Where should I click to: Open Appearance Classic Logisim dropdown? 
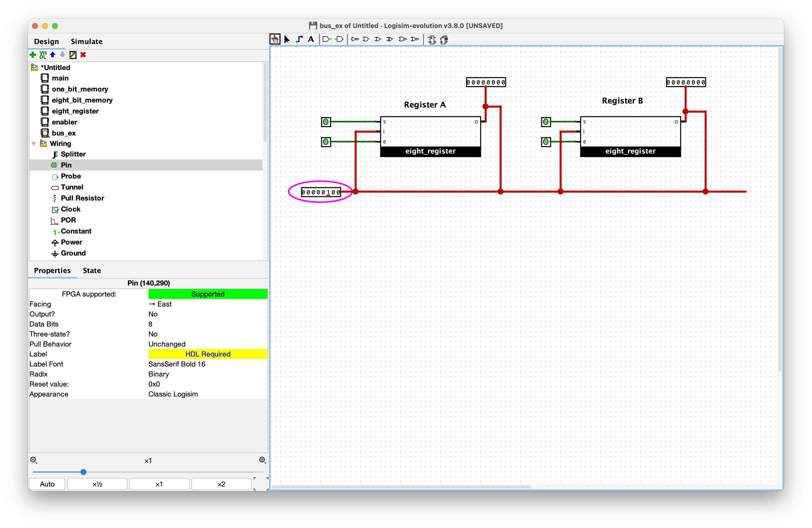tap(207, 394)
